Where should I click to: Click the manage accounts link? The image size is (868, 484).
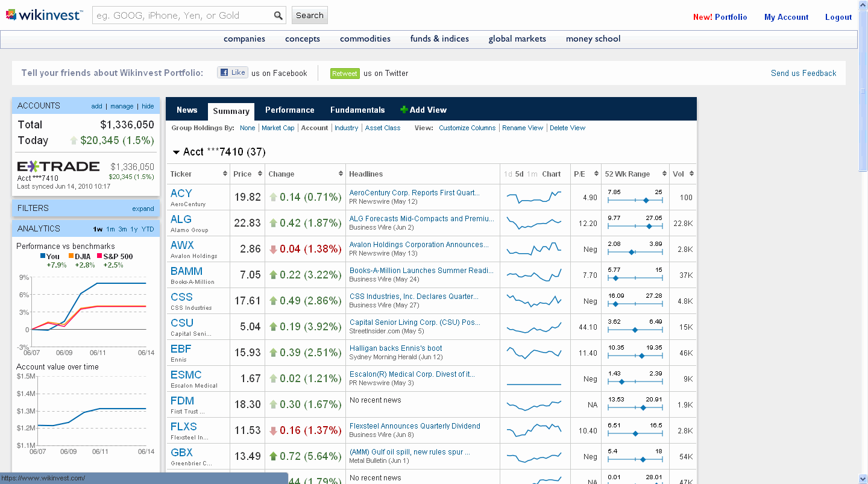click(122, 106)
